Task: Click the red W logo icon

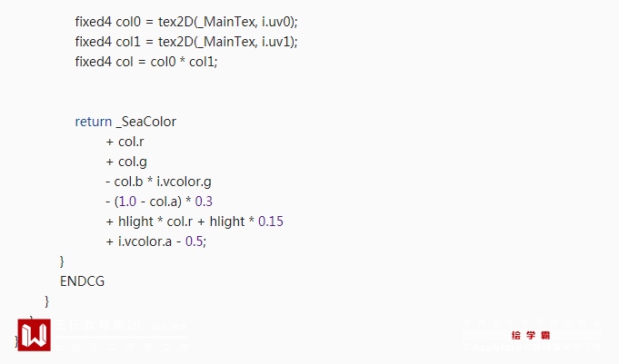Action: [x=35, y=335]
